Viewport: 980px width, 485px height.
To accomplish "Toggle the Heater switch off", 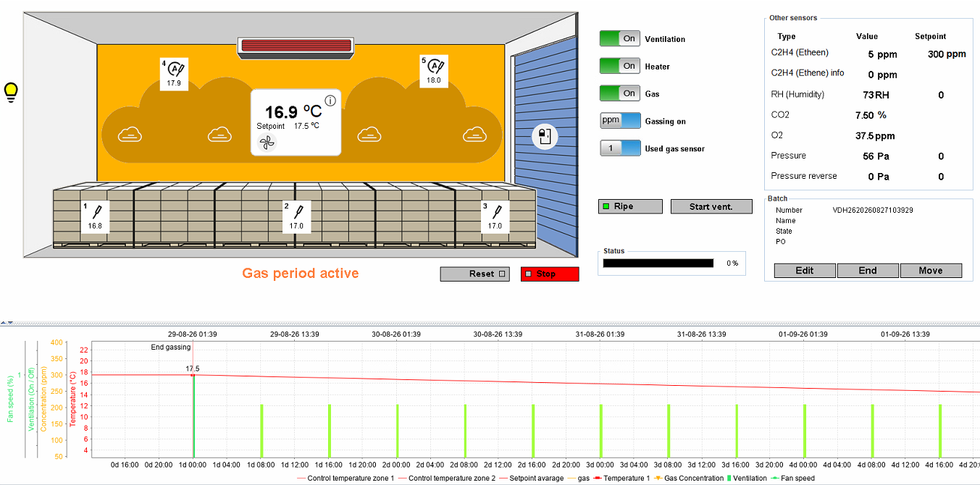I will (619, 66).
